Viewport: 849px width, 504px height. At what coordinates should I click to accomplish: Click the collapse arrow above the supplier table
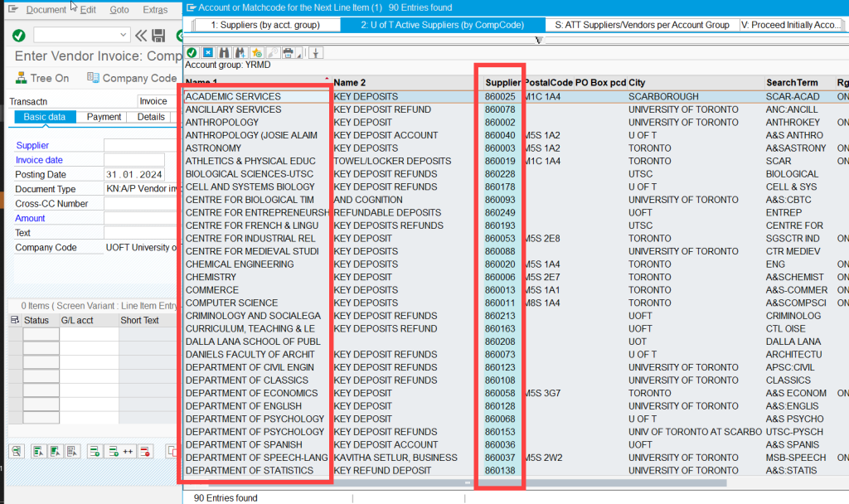pyautogui.click(x=537, y=39)
